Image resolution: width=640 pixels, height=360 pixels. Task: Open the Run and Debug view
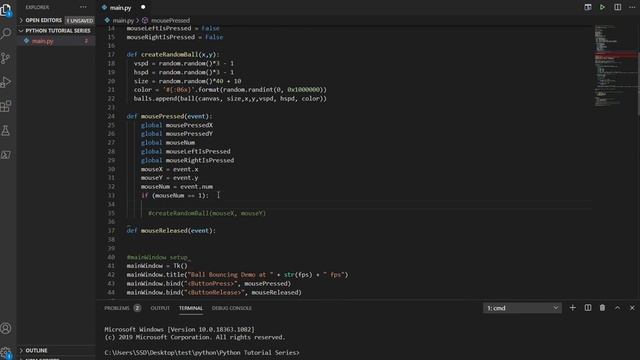pos(6,82)
